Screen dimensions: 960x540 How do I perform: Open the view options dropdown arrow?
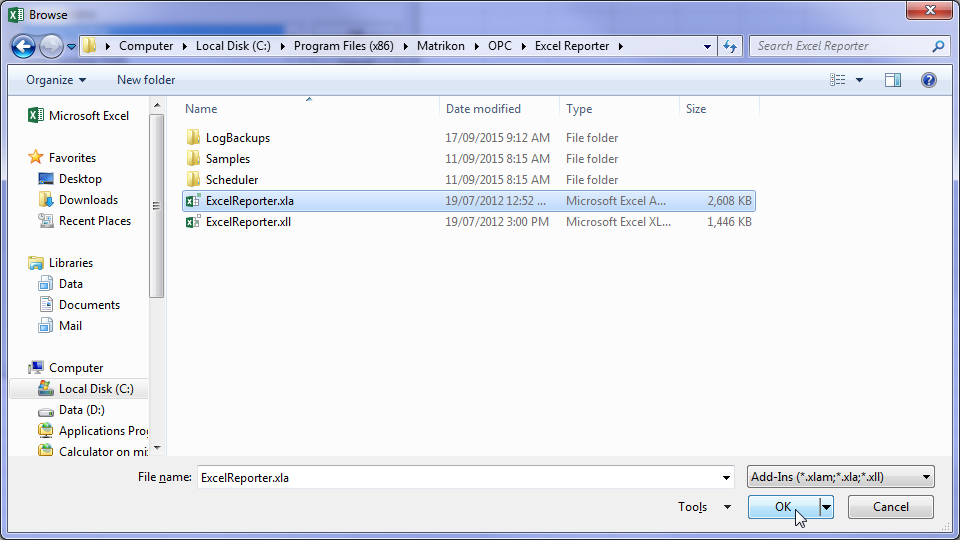pos(860,80)
